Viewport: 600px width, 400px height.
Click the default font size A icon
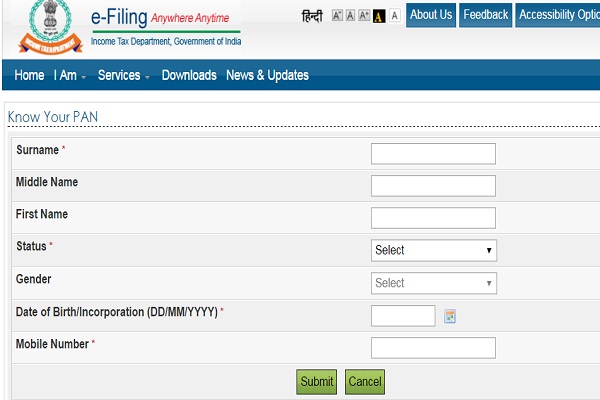[x=350, y=16]
